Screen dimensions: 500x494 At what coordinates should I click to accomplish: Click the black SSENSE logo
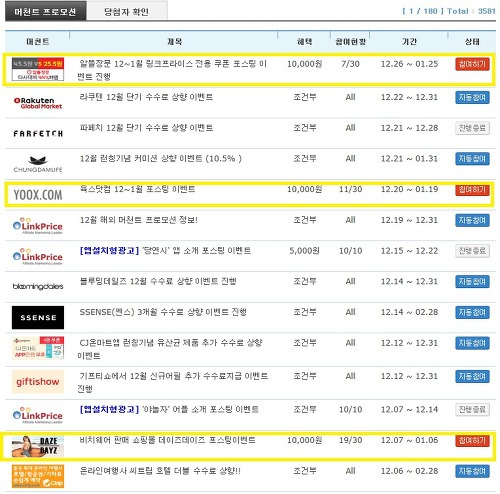(38, 317)
